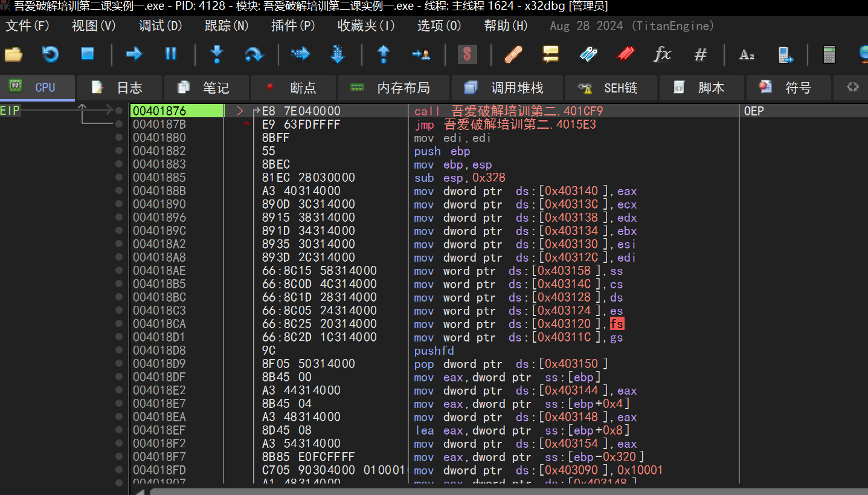The height and width of the screenshot is (495, 868).
Task: Select the lea eax instruction at 004018EF
Action: coord(522,430)
